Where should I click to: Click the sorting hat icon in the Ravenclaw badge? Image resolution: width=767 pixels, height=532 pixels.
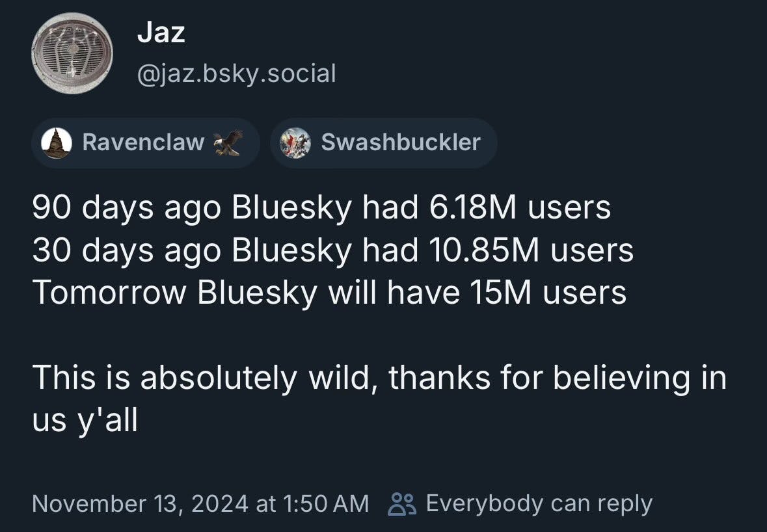point(57,142)
